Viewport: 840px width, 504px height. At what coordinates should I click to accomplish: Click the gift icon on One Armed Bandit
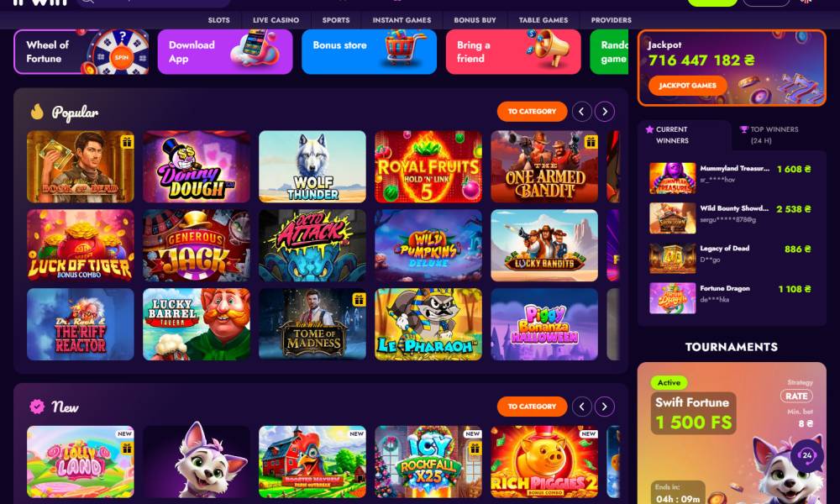pyautogui.click(x=591, y=142)
